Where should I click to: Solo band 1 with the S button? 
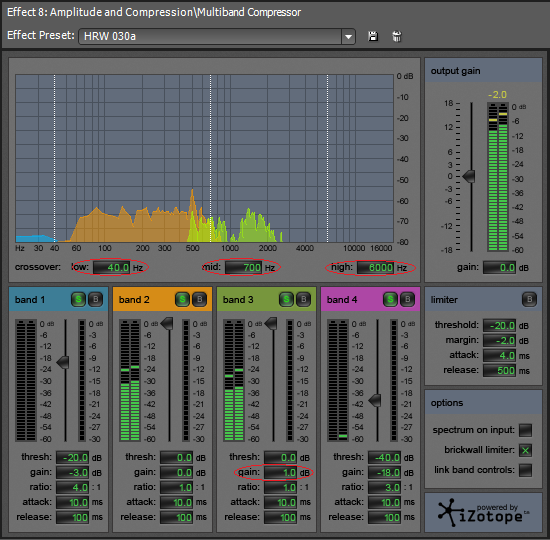78,299
